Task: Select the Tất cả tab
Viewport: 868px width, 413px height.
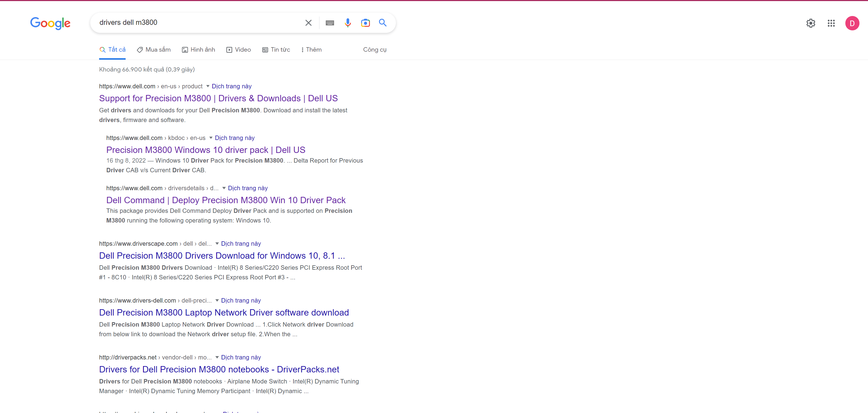Action: click(x=113, y=49)
